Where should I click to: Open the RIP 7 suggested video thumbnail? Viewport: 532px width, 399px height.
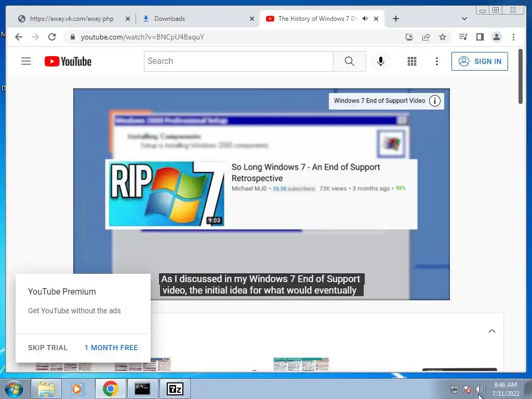click(166, 194)
